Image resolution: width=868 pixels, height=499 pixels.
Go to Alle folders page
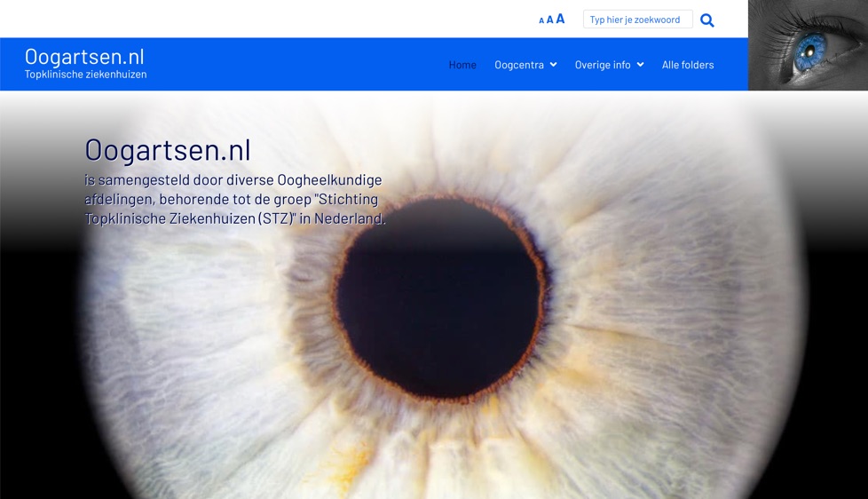tap(688, 65)
